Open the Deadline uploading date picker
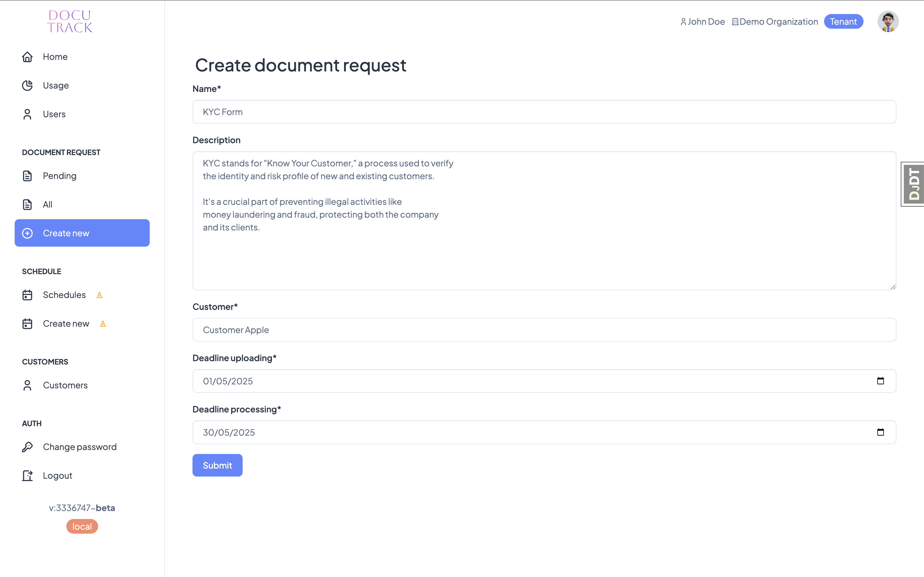This screenshot has height=577, width=924. click(881, 381)
